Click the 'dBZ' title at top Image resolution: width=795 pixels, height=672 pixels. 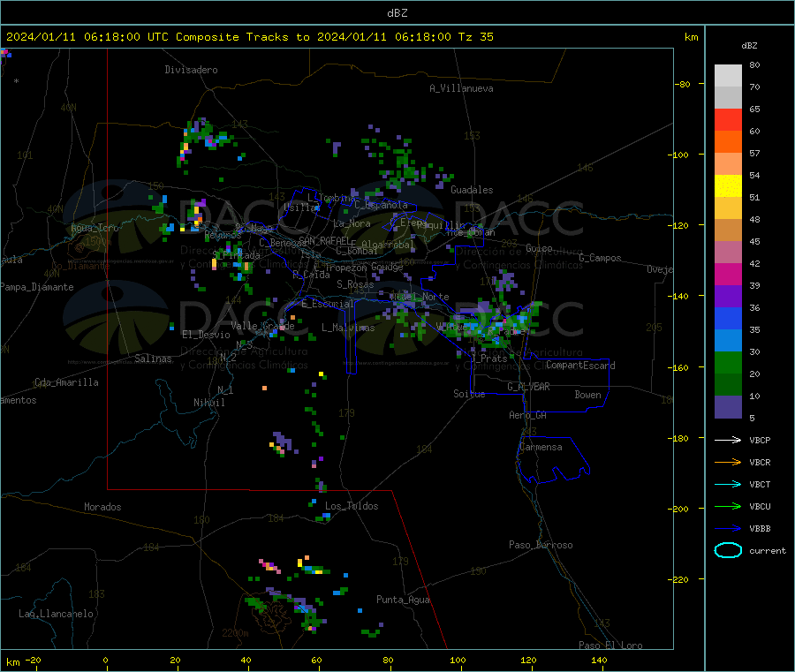tap(397, 13)
